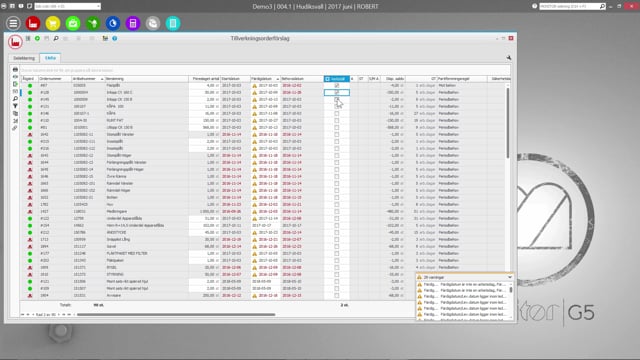Select the FLÄKTPAKET MED FILTER row name cell

pos(147,253)
